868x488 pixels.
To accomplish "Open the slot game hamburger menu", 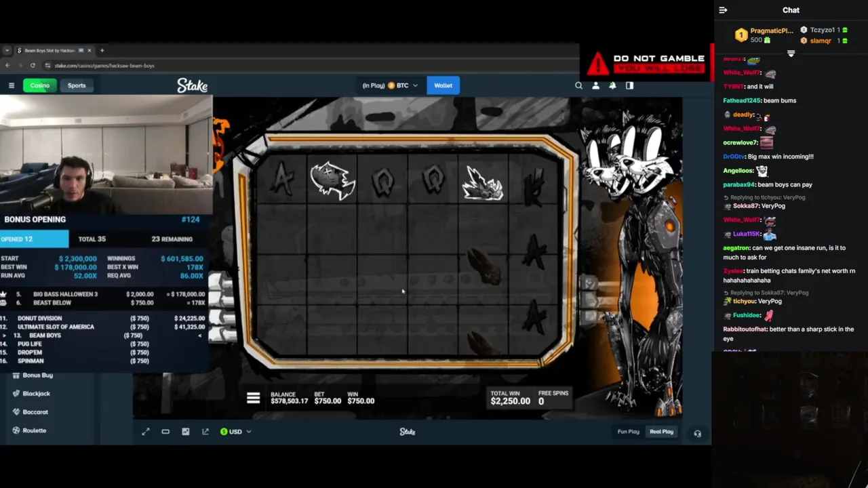I will coord(253,399).
